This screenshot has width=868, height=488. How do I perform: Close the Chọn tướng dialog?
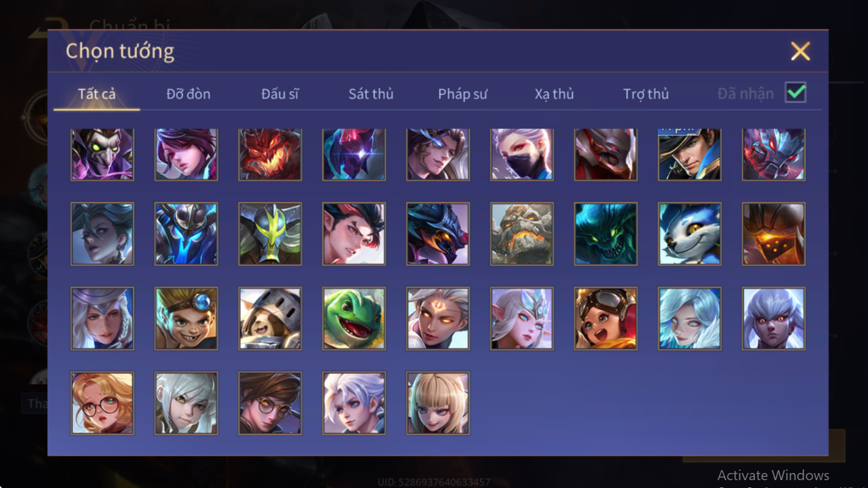click(800, 51)
